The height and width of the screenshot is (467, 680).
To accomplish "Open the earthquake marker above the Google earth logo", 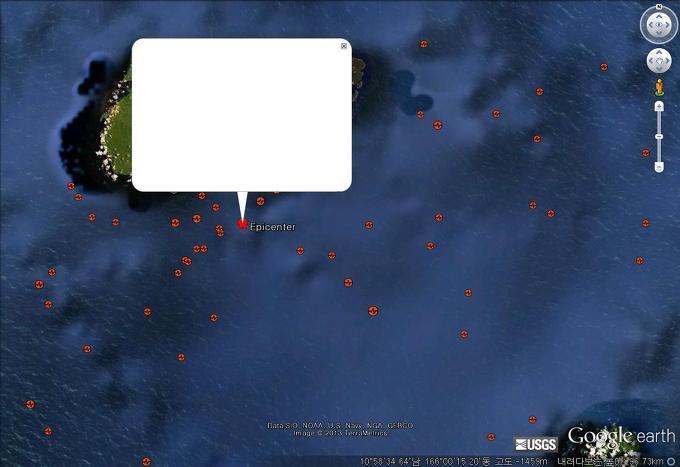I will pyautogui.click(x=532, y=419).
